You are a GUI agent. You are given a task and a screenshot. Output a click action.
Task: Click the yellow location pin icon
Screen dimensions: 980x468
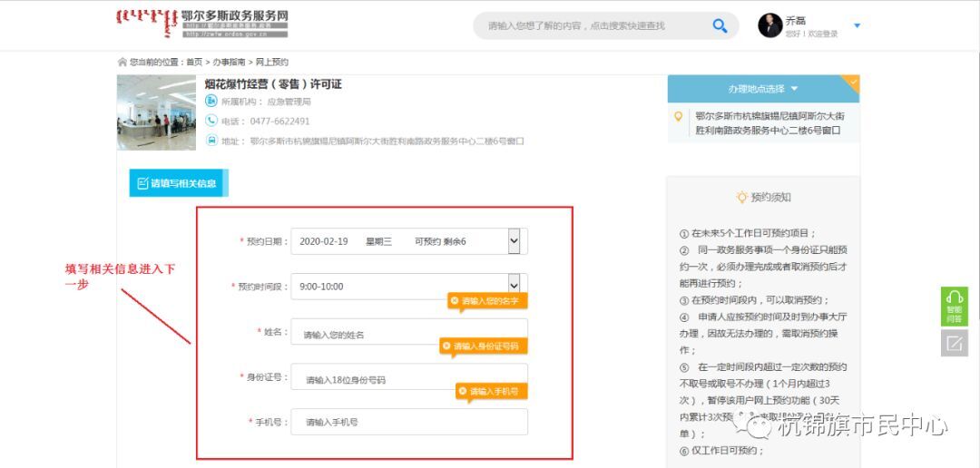pos(678,116)
